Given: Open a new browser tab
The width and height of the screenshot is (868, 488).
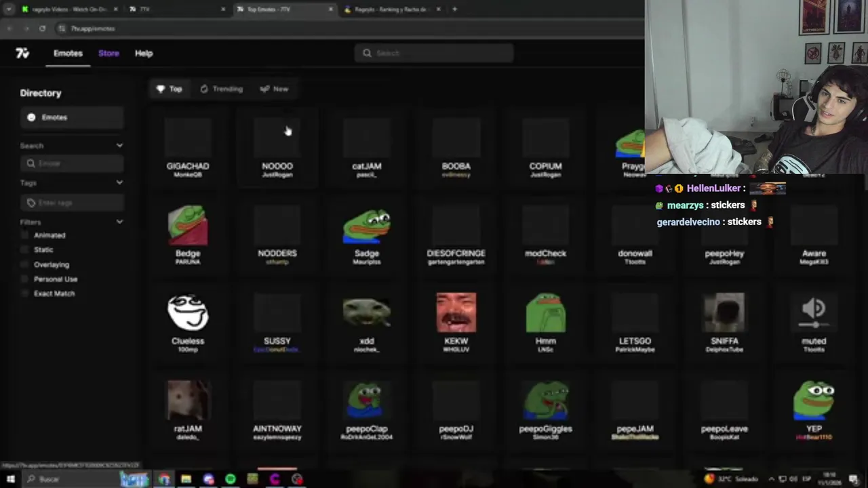Looking at the screenshot, I should click(454, 9).
